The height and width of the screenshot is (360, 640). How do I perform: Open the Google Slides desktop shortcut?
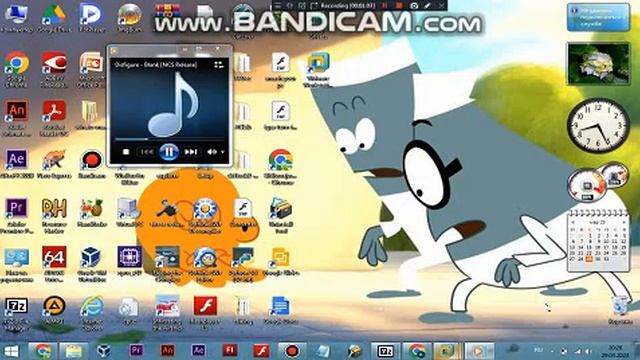coord(280,261)
